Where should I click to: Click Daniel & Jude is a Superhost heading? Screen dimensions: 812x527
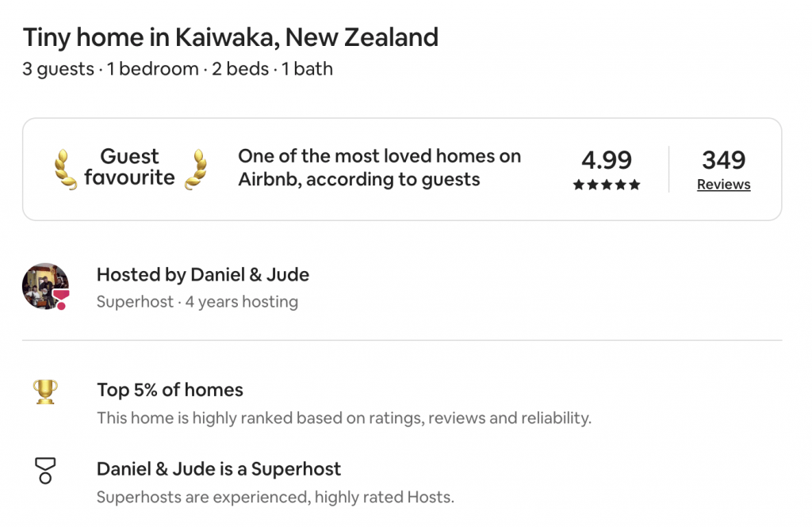tap(219, 469)
